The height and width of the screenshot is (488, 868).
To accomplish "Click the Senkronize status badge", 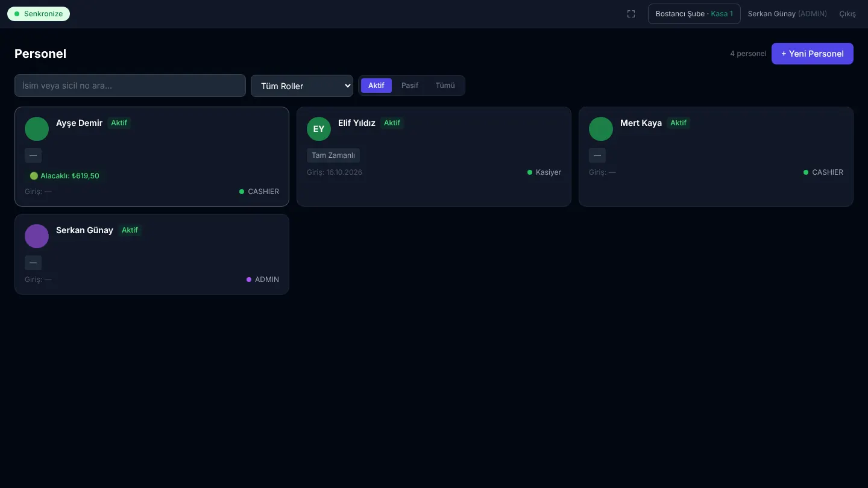I will (x=39, y=14).
